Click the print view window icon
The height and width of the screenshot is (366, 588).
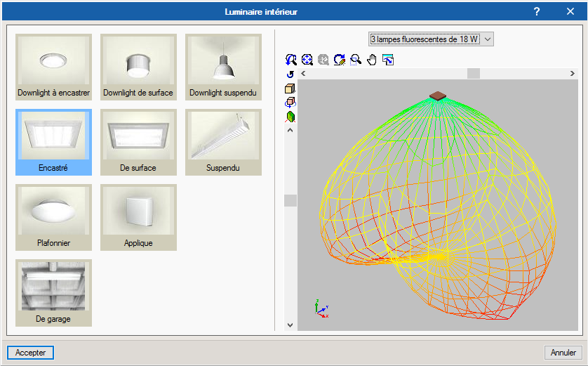(x=388, y=60)
